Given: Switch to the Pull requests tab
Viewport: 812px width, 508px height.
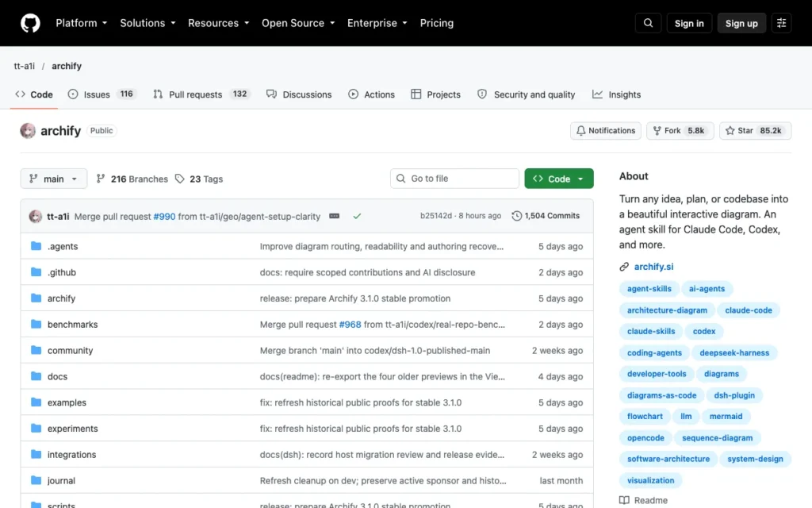Looking at the screenshot, I should [x=201, y=94].
